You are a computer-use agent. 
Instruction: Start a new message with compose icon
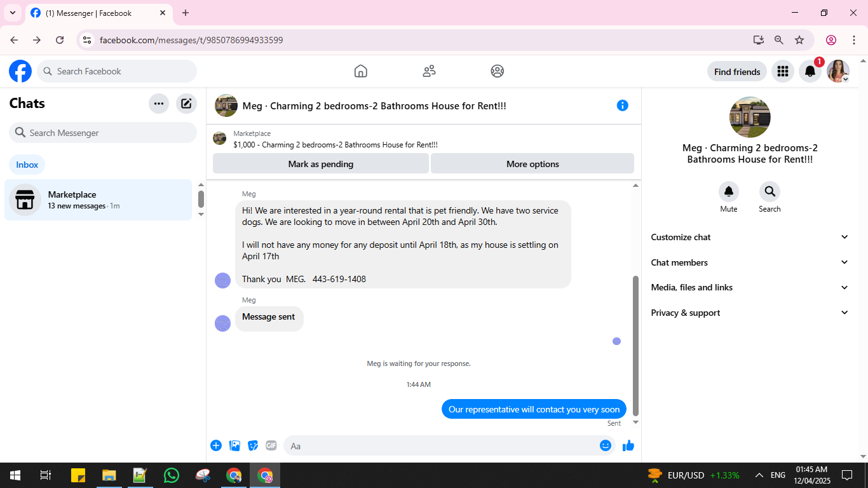(186, 104)
